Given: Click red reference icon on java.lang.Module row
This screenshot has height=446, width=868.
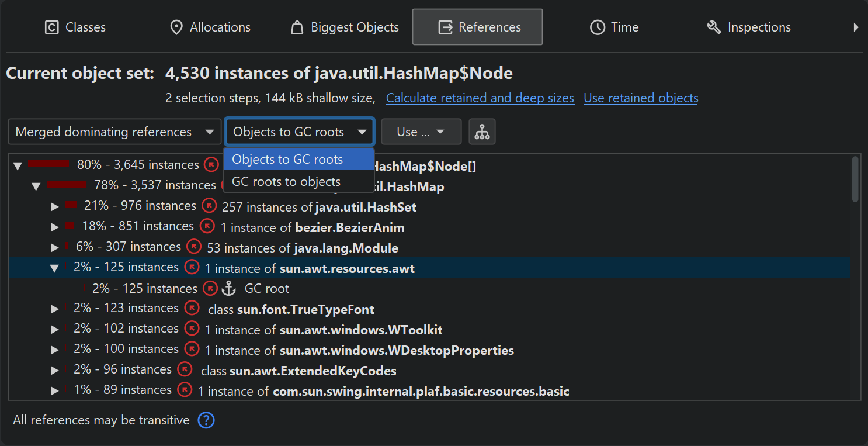Looking at the screenshot, I should pos(194,247).
